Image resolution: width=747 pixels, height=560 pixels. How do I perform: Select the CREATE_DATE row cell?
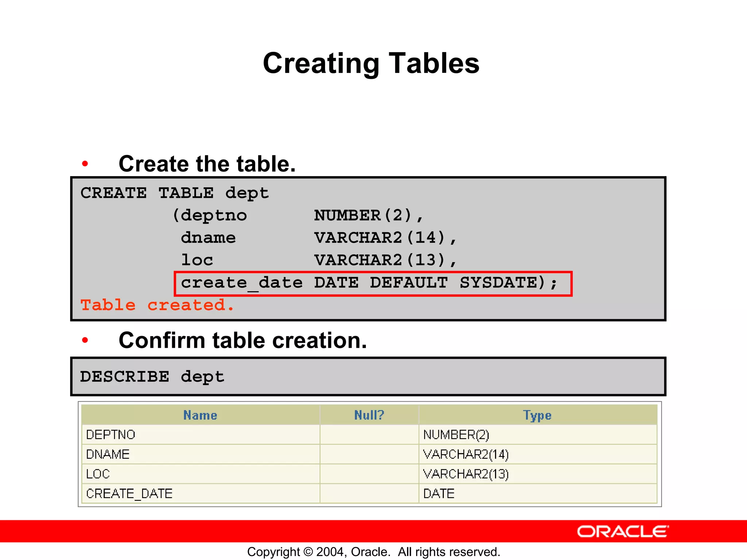coord(129,494)
